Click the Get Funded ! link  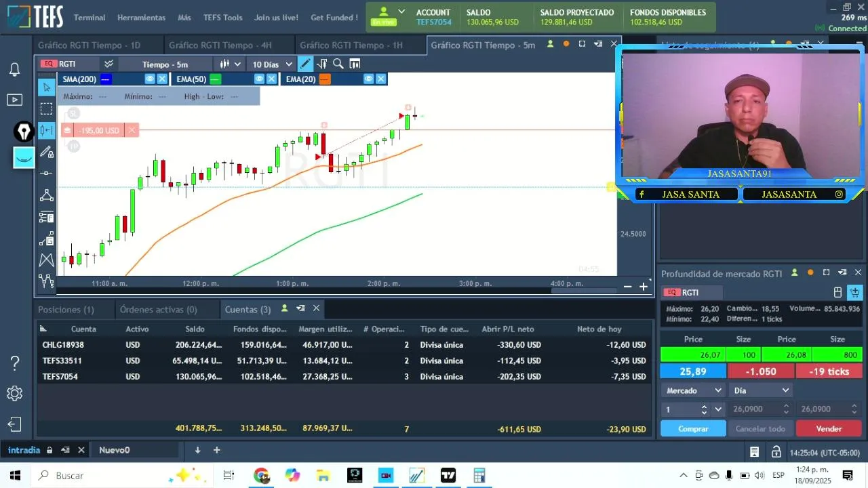click(x=334, y=18)
